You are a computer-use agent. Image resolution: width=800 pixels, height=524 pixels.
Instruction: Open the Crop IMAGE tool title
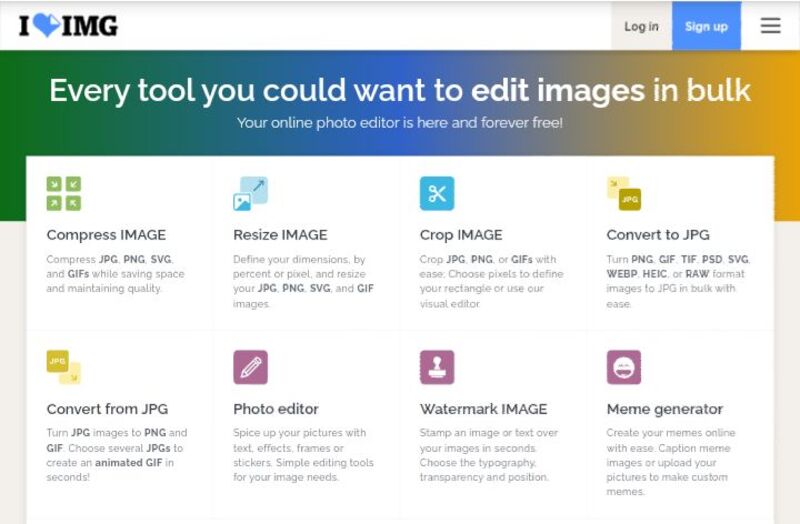tap(461, 235)
